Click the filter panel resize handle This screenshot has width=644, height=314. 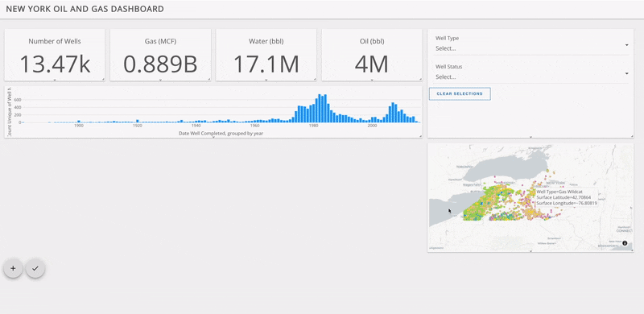tap(632, 136)
